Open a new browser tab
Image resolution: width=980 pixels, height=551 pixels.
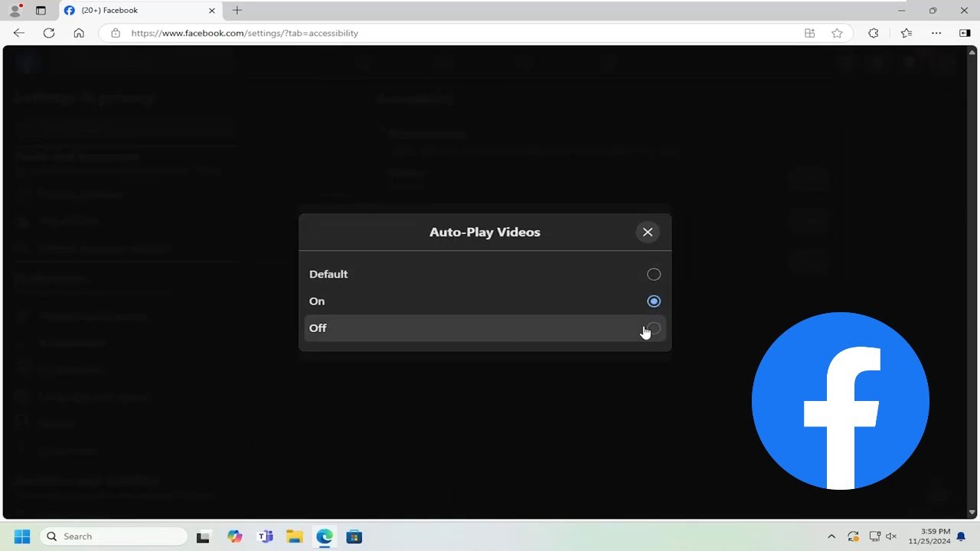point(237,11)
